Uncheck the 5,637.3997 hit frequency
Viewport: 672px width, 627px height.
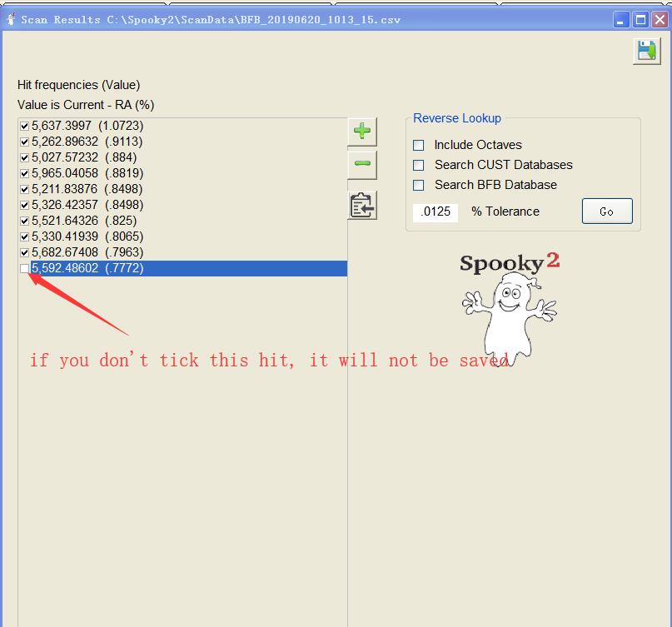[24, 126]
